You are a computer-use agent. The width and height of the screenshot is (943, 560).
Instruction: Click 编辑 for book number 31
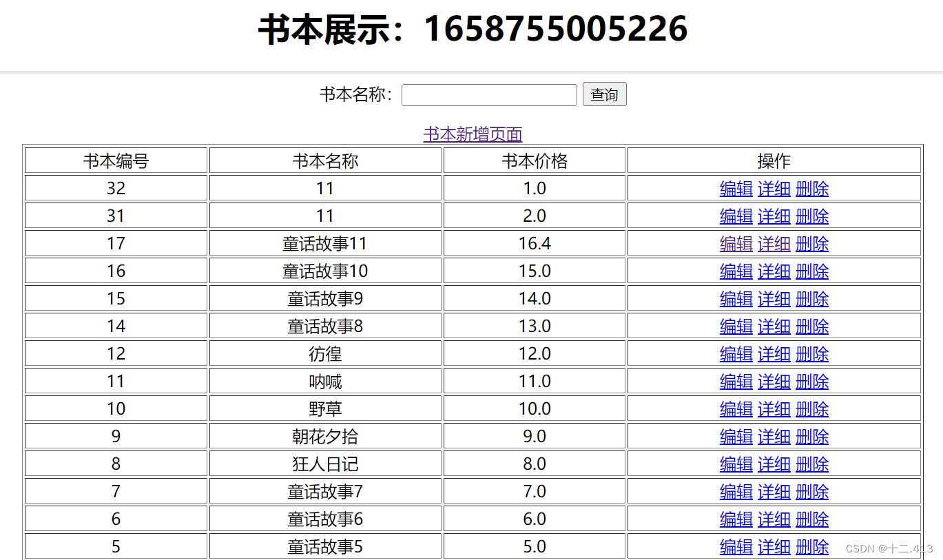click(x=736, y=216)
